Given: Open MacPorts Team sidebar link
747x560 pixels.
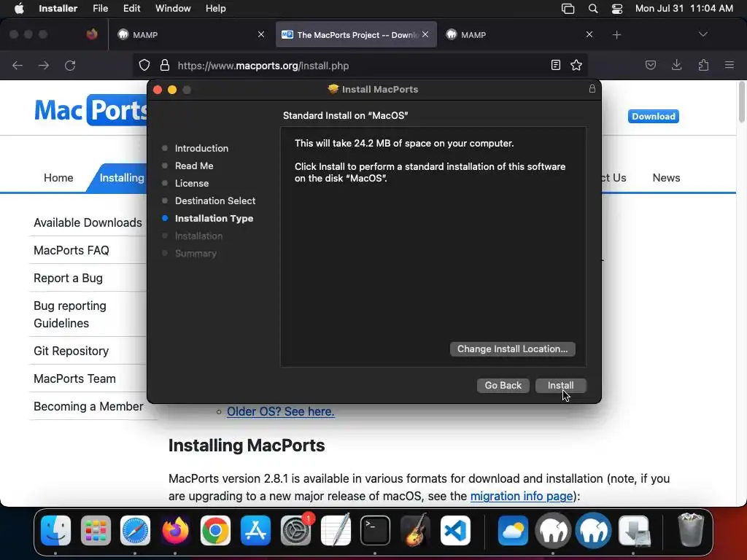Looking at the screenshot, I should click(75, 378).
